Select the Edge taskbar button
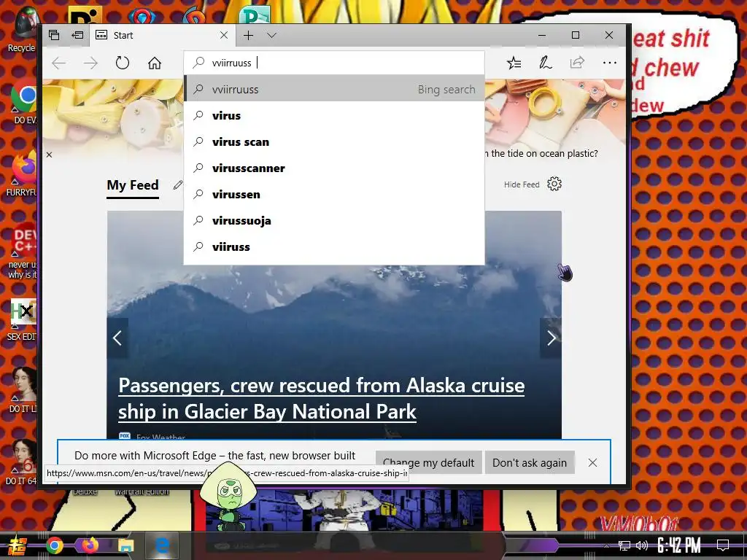 point(162,545)
